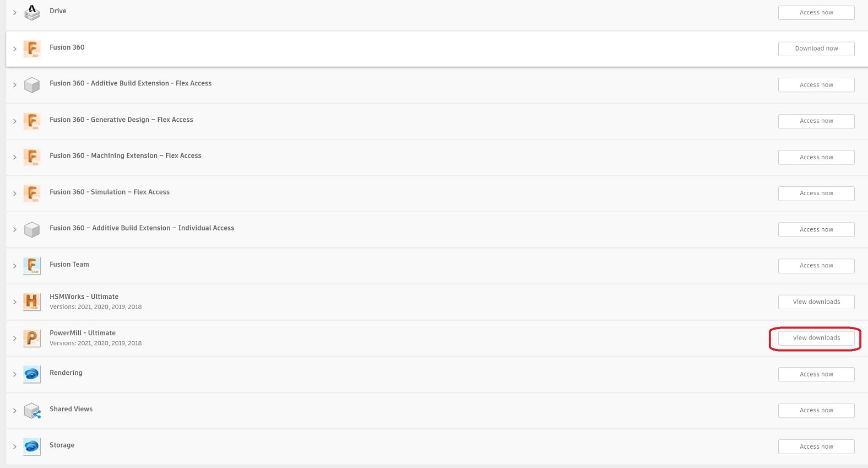The height and width of the screenshot is (468, 868).
Task: Click Access now for Drive
Action: coord(816,13)
